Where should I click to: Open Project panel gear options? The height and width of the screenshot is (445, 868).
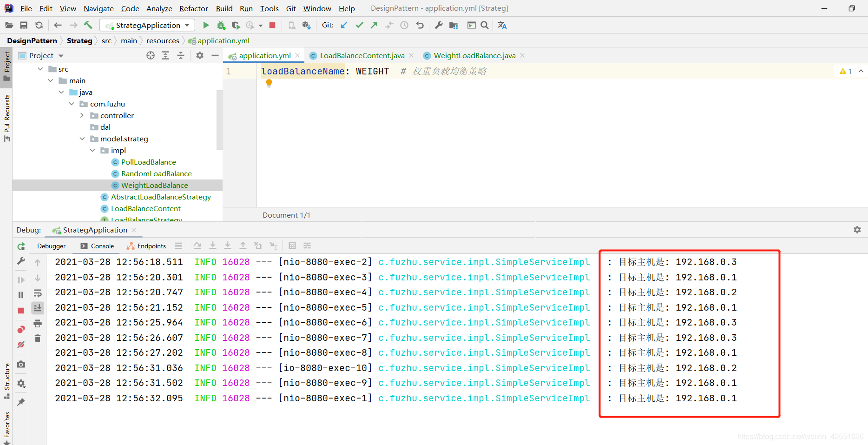(200, 55)
